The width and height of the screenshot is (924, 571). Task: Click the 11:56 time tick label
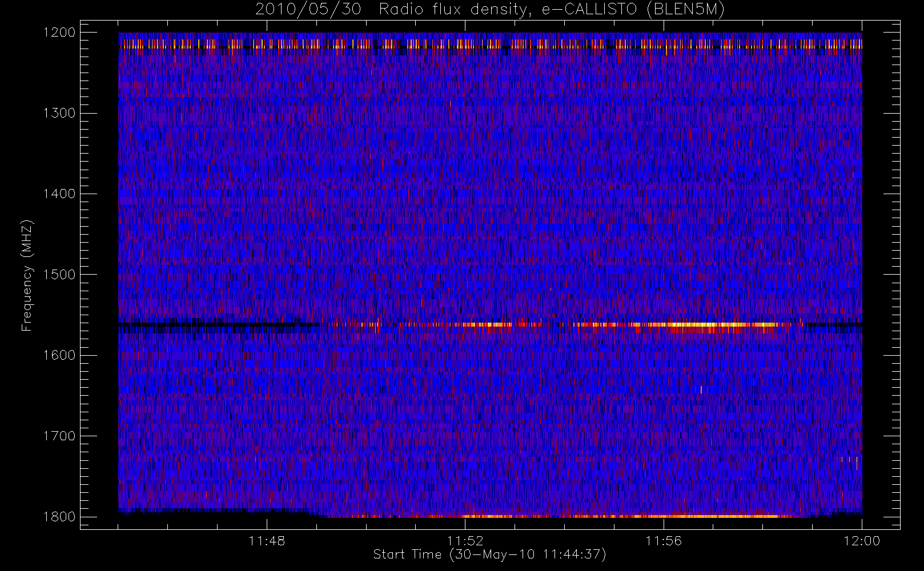[663, 541]
